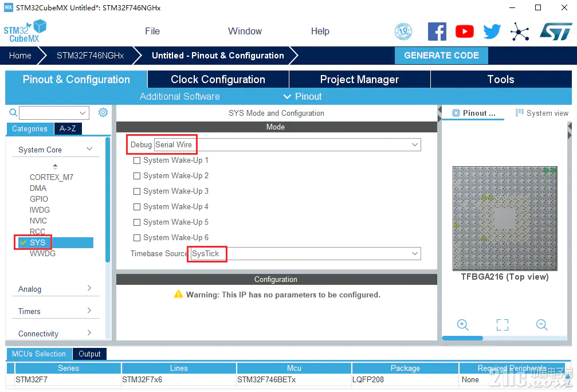577x392 pixels.
Task: Open Additional Software
Action: pos(179,96)
